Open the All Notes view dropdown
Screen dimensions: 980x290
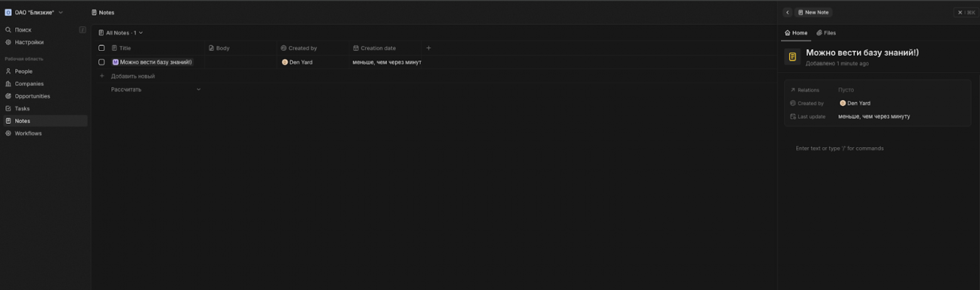tap(121, 33)
